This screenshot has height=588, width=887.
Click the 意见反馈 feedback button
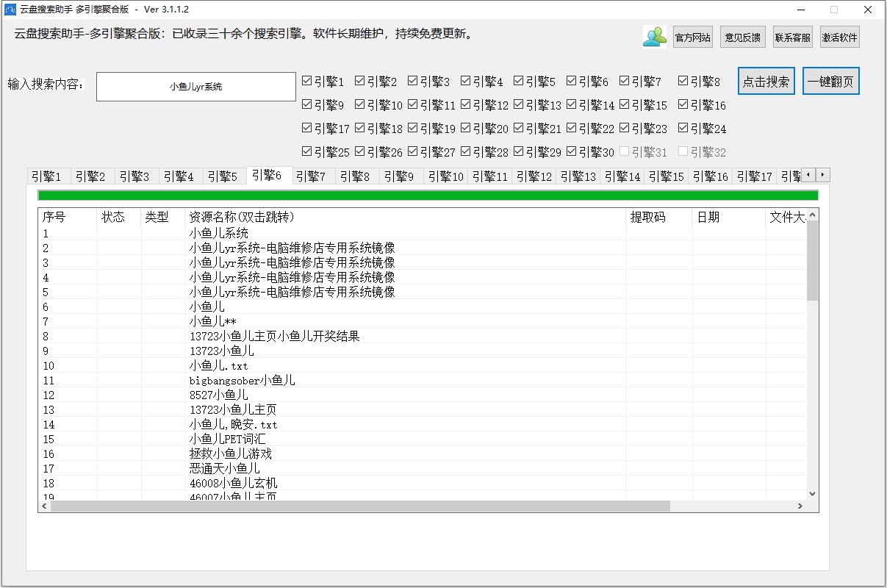744,37
